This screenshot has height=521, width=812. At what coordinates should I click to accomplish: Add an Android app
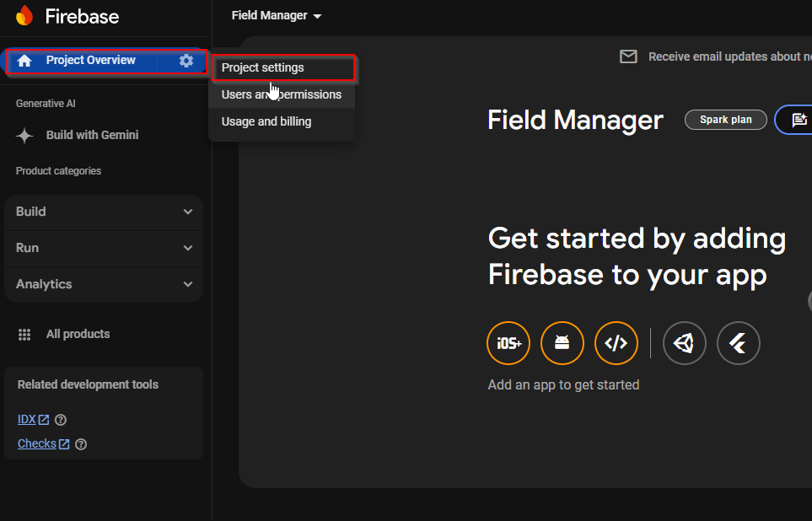[562, 343]
